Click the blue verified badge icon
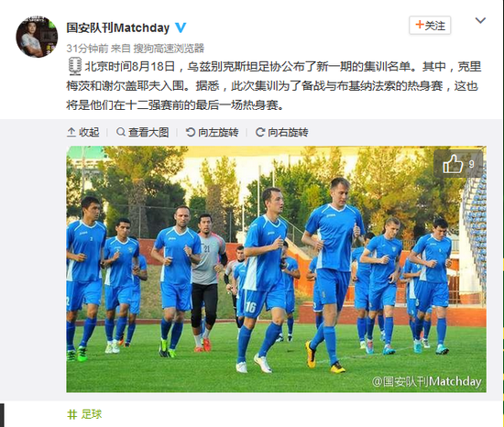This screenshot has height=427, width=504. point(181,27)
